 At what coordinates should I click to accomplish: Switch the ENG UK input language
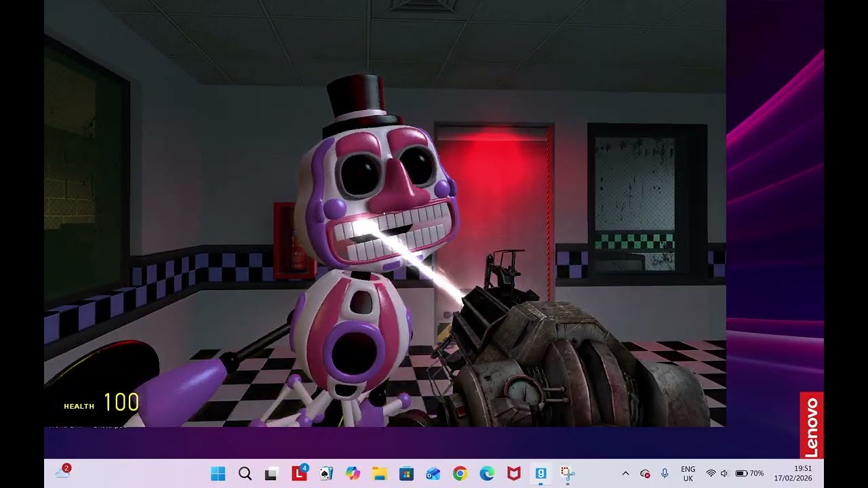[688, 474]
